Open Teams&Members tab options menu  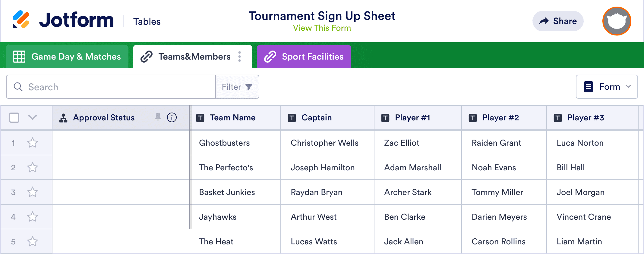point(240,57)
